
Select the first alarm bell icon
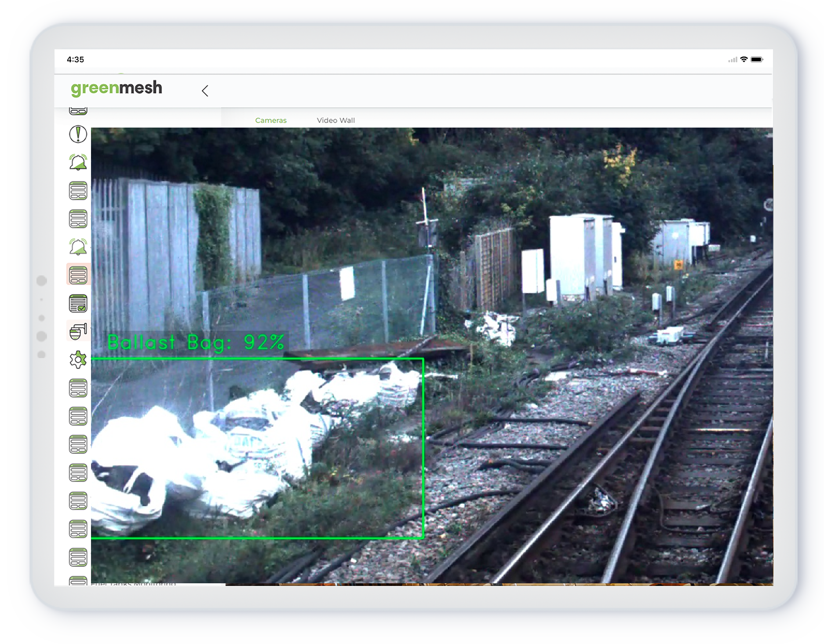(78, 162)
